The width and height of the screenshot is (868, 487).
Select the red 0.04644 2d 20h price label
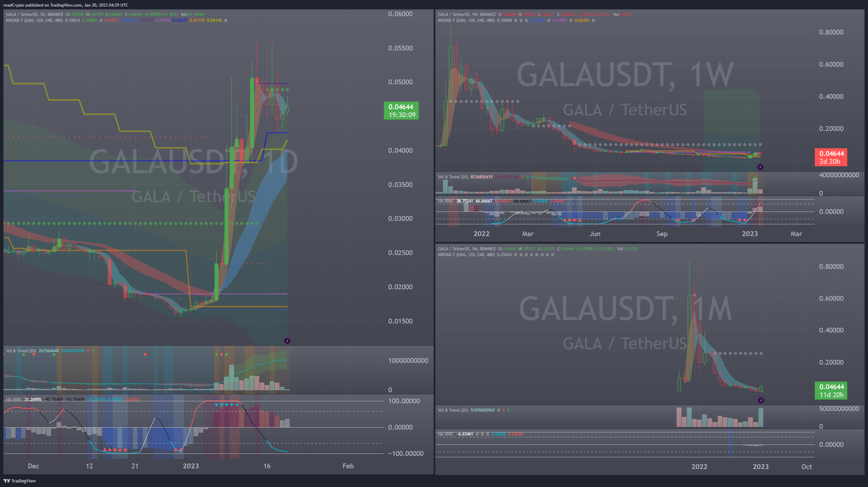pyautogui.click(x=831, y=157)
